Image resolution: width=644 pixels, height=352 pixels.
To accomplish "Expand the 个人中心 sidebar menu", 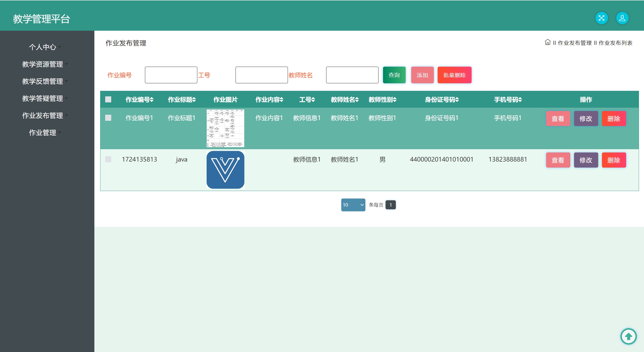I will [x=43, y=47].
